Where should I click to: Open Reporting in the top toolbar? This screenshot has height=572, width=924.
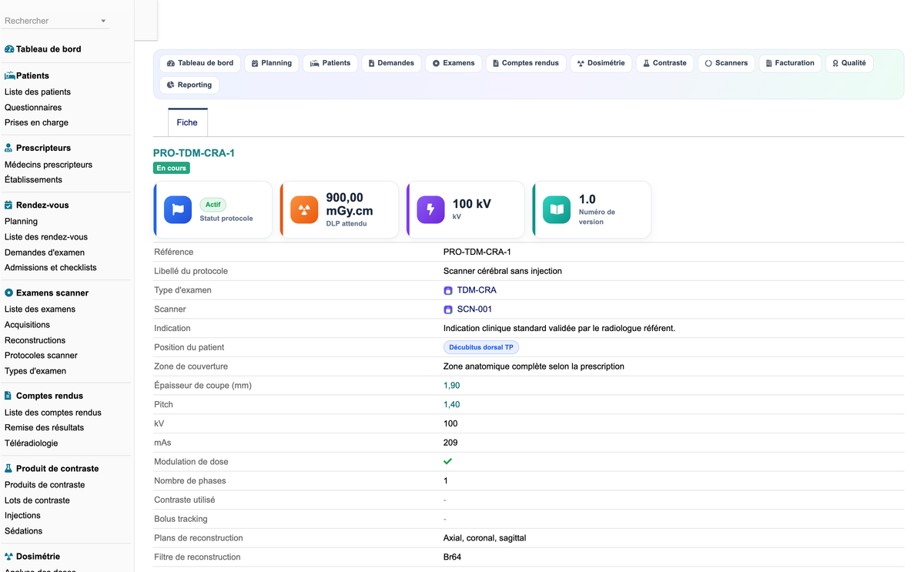(189, 85)
